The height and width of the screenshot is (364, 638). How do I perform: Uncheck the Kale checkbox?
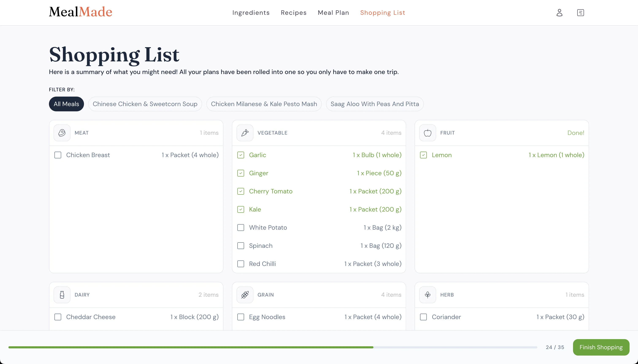point(241,209)
